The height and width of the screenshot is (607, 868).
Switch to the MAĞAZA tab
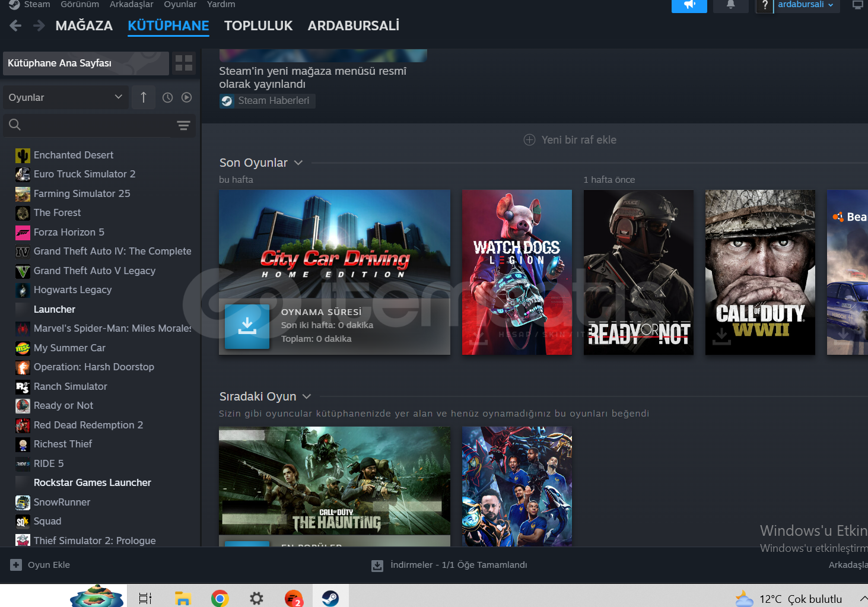(84, 26)
